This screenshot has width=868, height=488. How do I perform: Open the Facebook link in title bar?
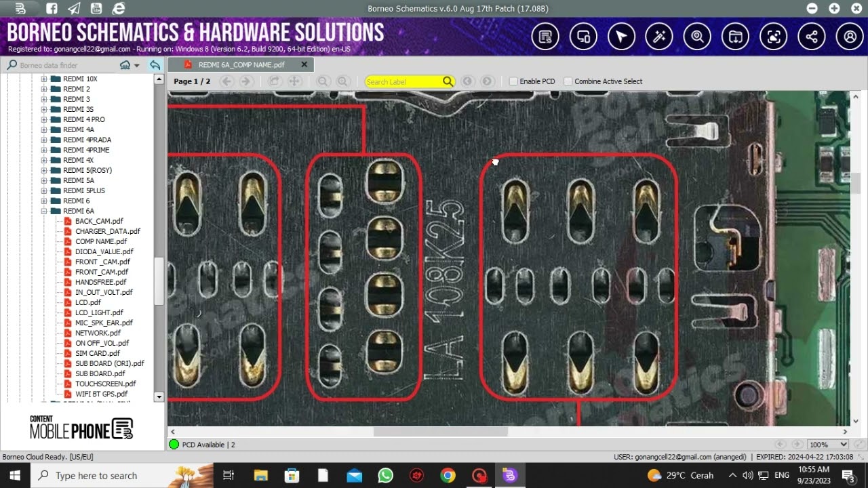(x=52, y=9)
